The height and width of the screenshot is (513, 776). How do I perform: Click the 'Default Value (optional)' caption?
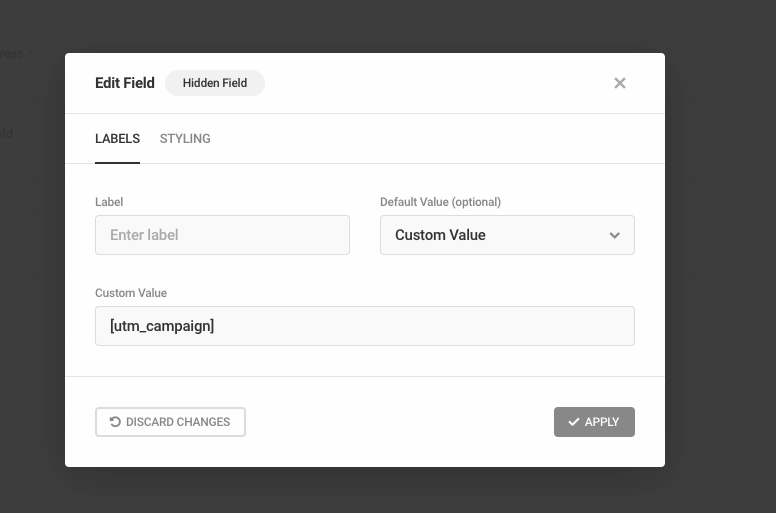[x=440, y=202]
